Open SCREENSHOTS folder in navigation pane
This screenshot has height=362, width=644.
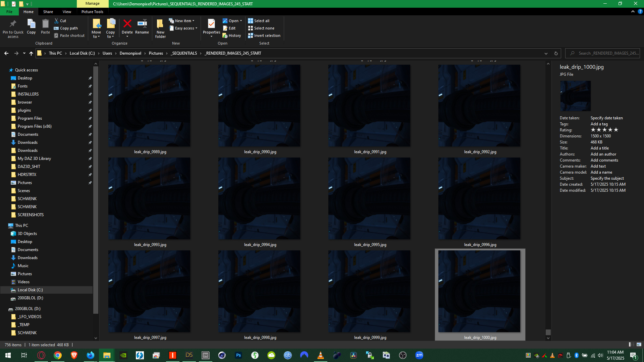pyautogui.click(x=31, y=215)
